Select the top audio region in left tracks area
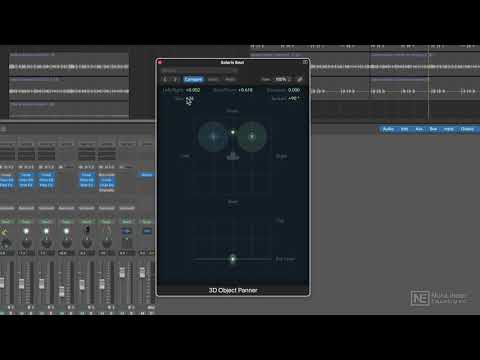This screenshot has height=360, width=480. point(69,63)
